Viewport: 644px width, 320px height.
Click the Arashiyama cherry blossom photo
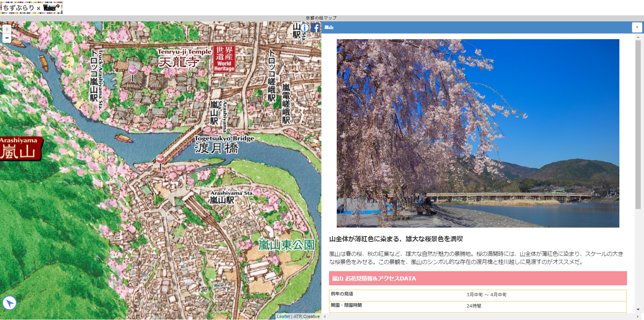478,133
